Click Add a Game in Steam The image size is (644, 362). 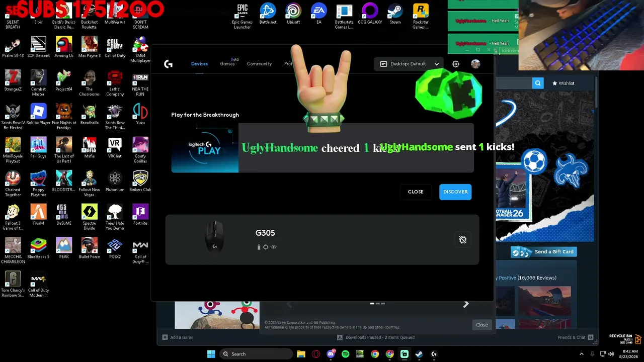click(178, 337)
